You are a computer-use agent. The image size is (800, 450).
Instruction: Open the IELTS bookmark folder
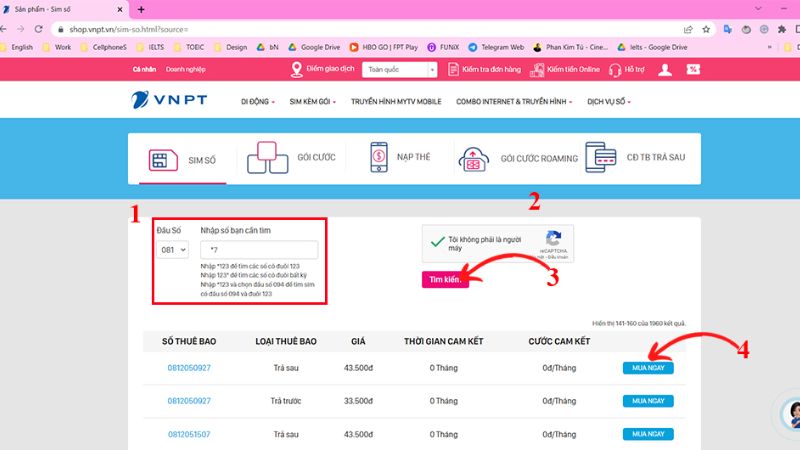151,47
